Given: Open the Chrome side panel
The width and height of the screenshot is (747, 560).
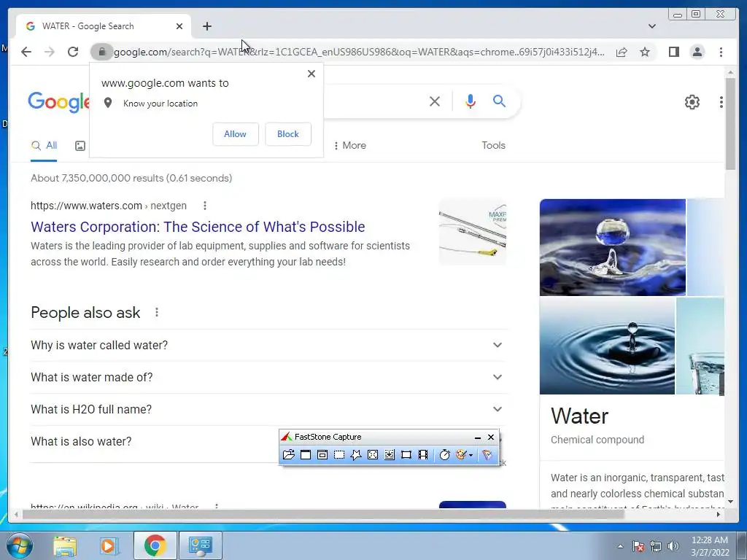Looking at the screenshot, I should click(x=673, y=52).
